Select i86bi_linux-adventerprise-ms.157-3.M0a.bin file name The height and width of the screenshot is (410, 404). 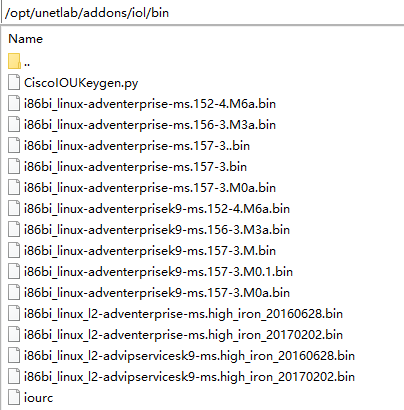150,188
